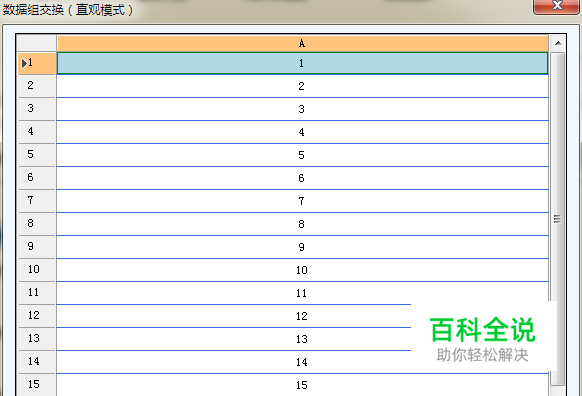
Task: Select row header 6
Action: (37, 178)
